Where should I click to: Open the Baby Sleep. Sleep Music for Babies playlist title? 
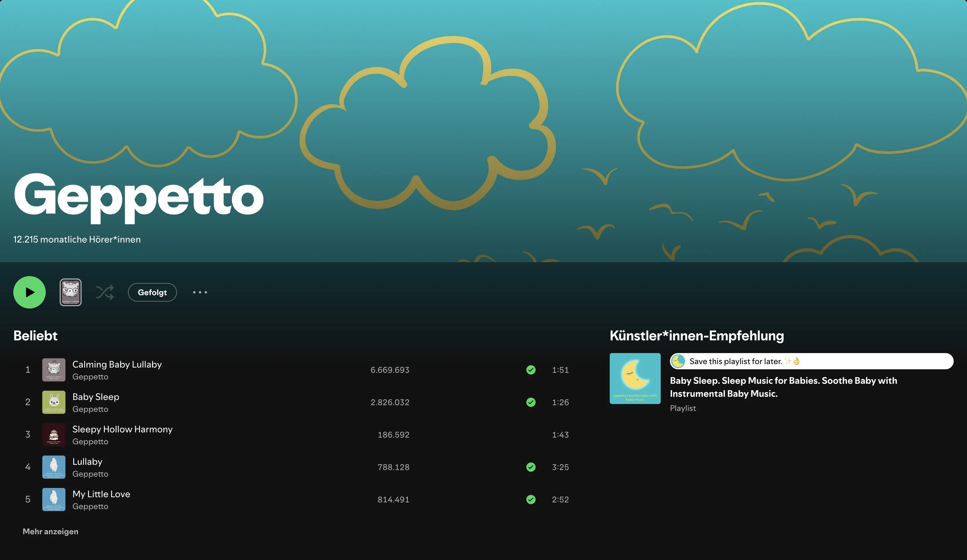pos(783,387)
